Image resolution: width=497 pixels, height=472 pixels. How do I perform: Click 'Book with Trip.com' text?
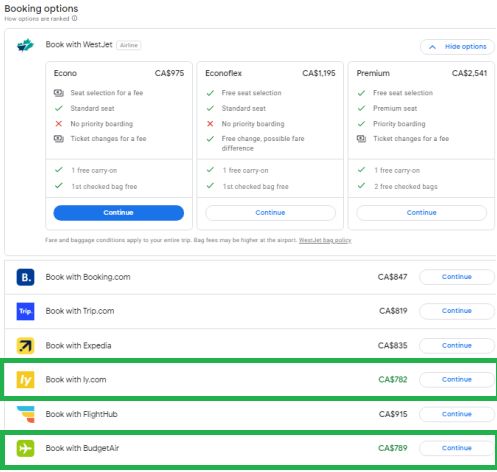click(80, 311)
